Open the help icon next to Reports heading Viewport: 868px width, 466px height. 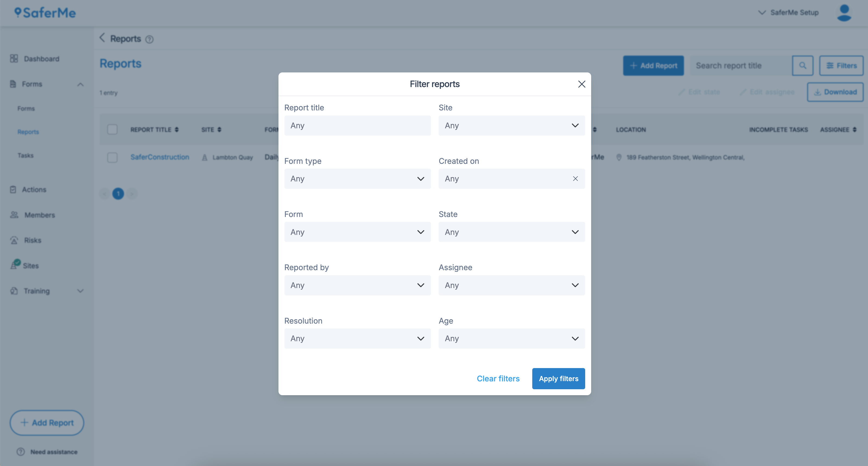[150, 39]
